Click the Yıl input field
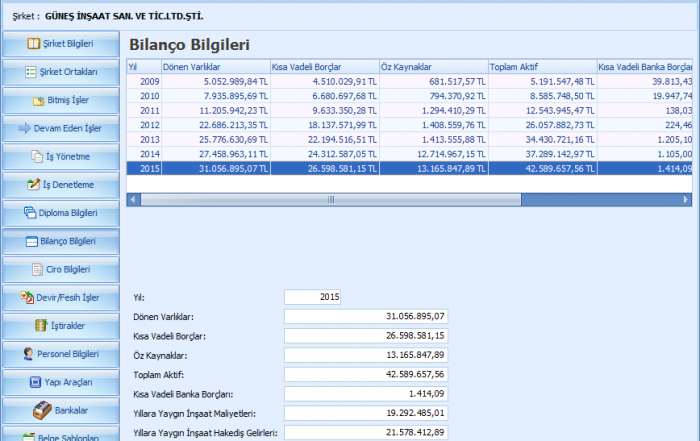Screen dimensions: 700x441 [313, 297]
